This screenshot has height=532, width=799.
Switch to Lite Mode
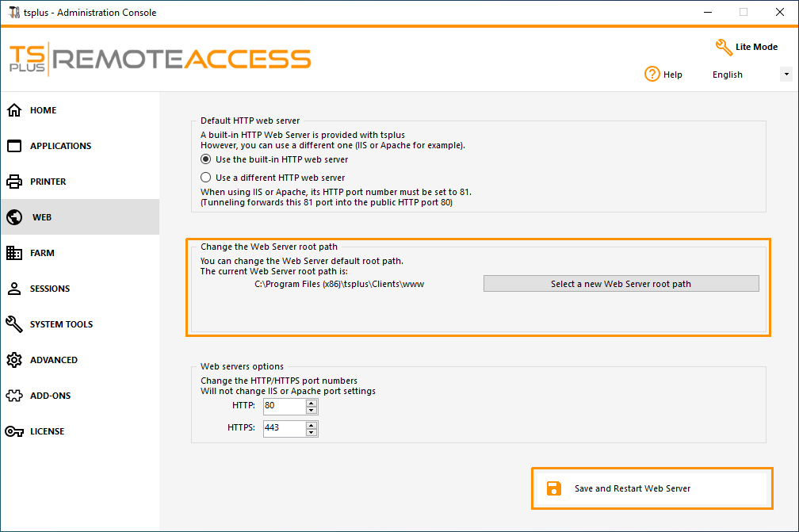click(x=746, y=47)
